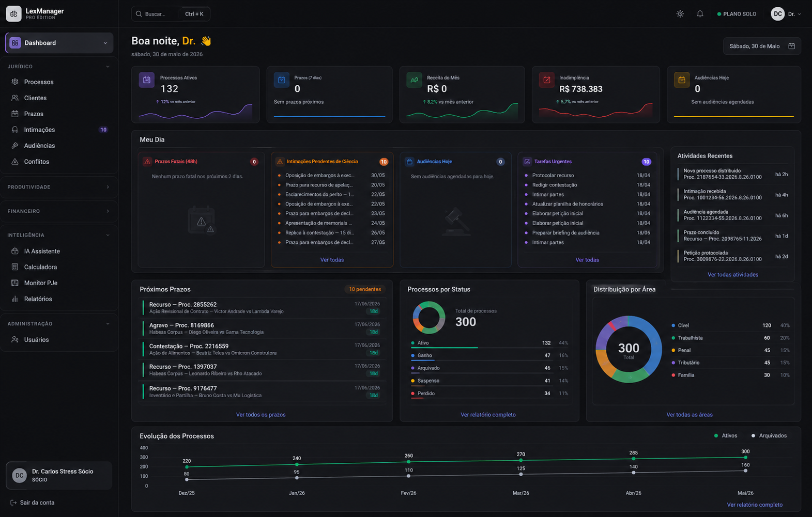Click the Processos Ativos card icon

[147, 80]
